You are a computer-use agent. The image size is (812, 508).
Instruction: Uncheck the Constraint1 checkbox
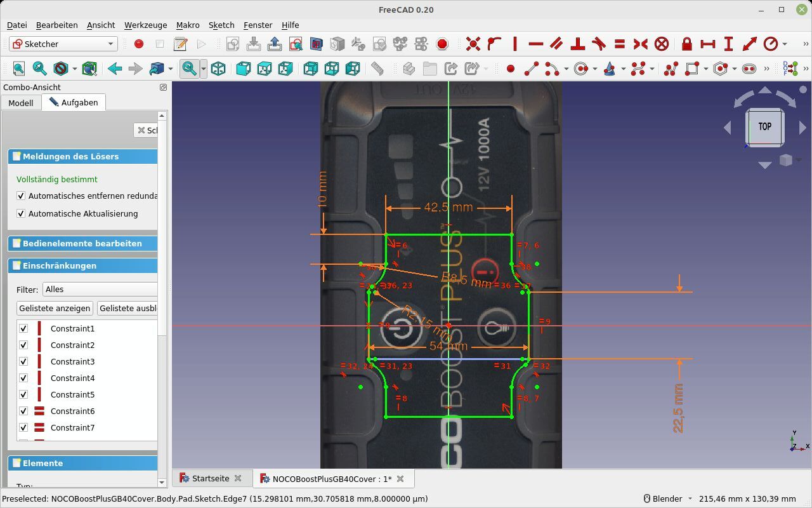click(23, 328)
